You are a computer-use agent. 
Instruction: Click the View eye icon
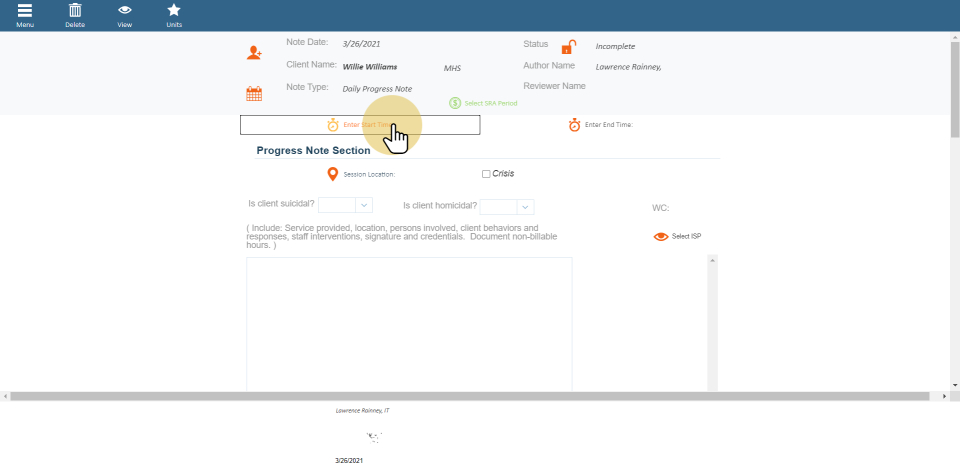tap(125, 11)
